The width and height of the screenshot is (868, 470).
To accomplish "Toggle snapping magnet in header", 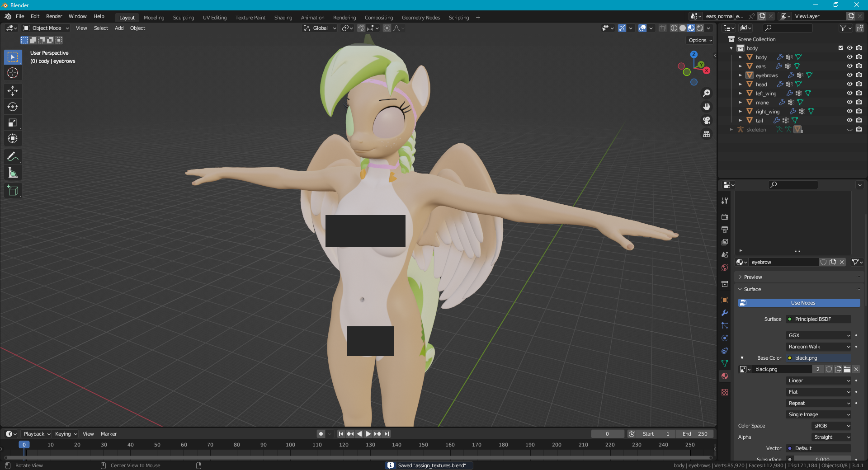I will coord(361,28).
